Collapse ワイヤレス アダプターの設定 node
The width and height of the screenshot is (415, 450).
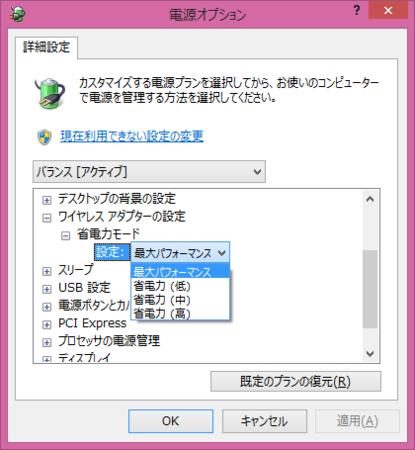(47, 218)
